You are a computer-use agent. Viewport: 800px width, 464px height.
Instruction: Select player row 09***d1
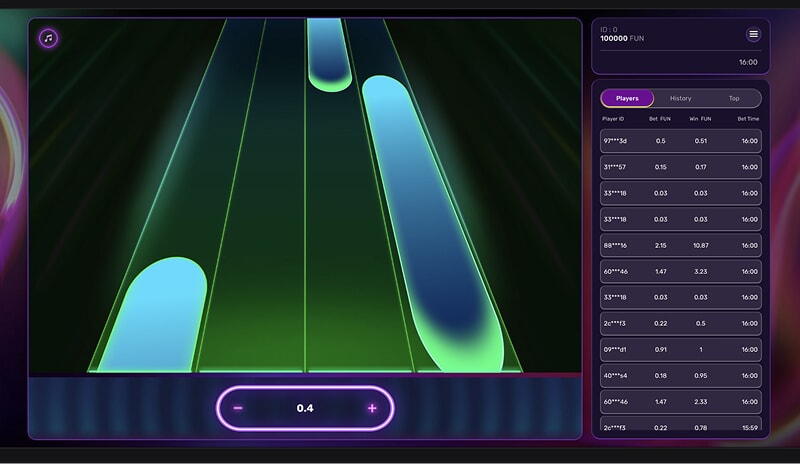680,349
